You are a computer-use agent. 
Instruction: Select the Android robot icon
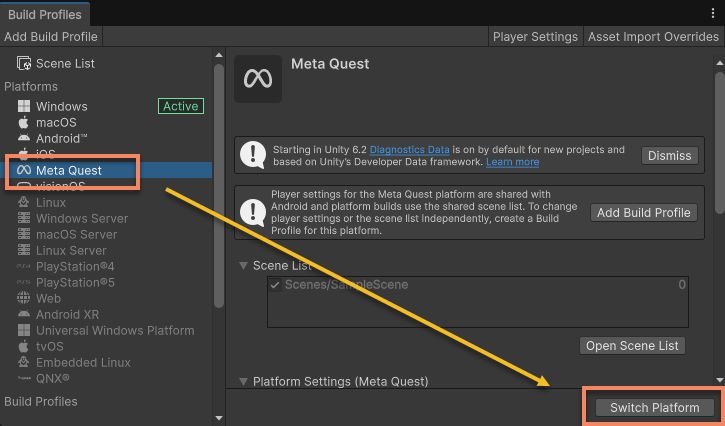(24, 138)
